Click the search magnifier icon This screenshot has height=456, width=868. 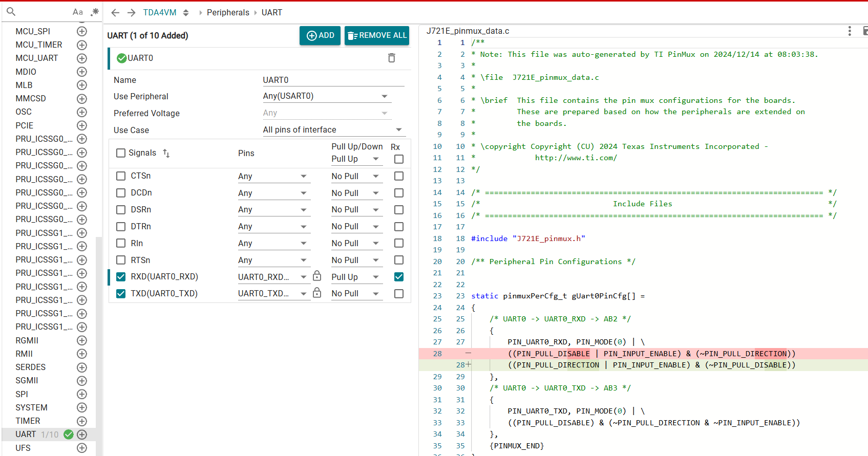pos(11,11)
